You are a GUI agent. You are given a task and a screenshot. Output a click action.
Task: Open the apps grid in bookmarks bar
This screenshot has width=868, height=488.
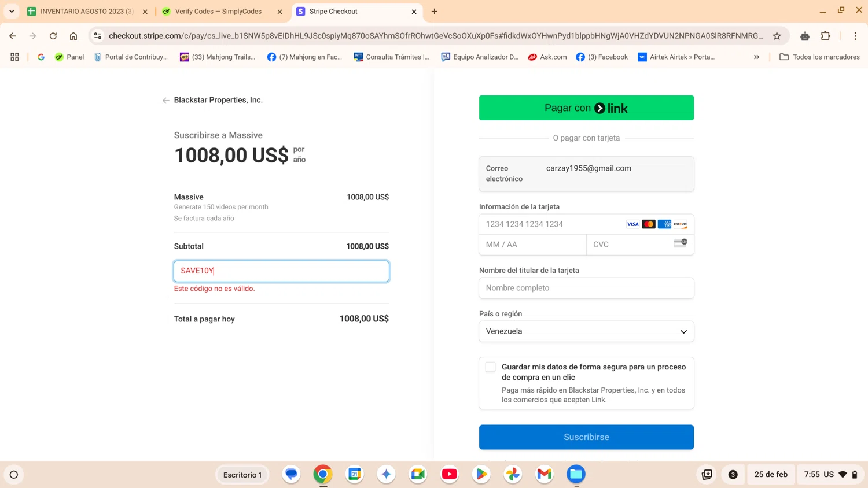(x=14, y=57)
